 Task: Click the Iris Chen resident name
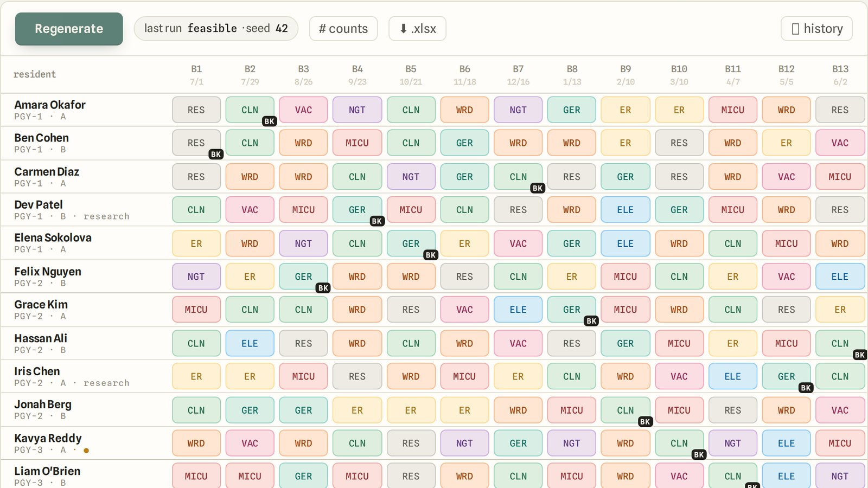pyautogui.click(x=37, y=371)
